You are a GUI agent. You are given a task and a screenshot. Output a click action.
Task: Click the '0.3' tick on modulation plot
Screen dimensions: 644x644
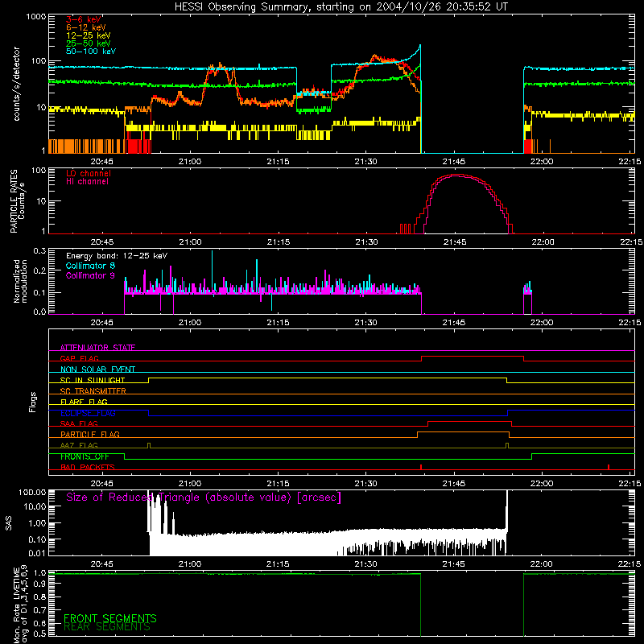tap(39, 251)
